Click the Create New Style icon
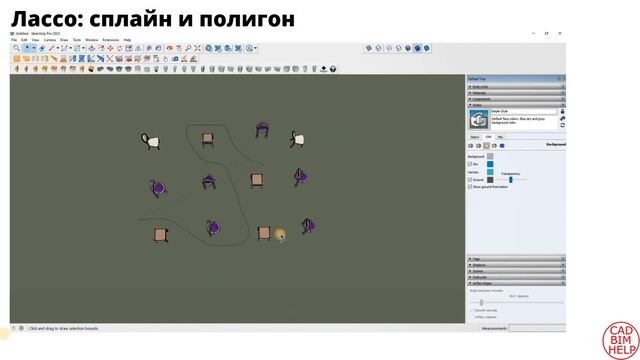The width and height of the screenshot is (640, 360). 562,118
